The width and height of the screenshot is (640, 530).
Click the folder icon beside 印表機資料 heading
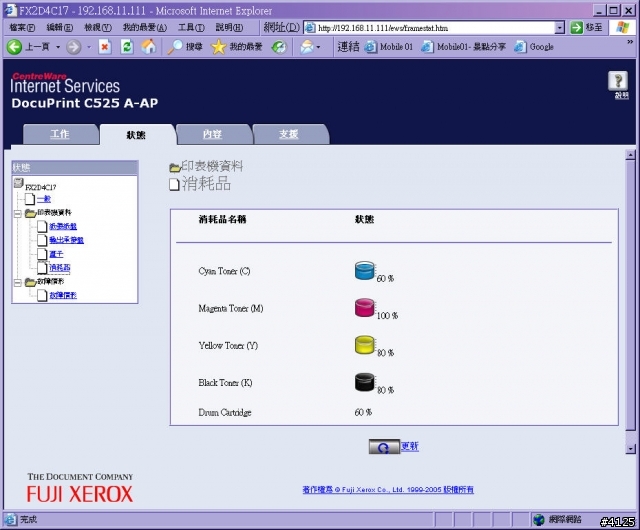click(x=175, y=167)
